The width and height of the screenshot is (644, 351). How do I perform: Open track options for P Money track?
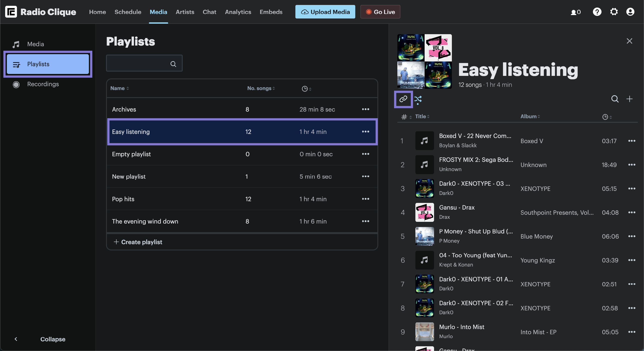point(632,236)
